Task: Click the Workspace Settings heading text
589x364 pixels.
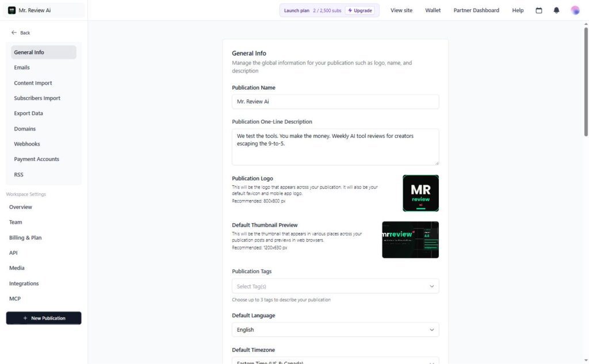Action: pyautogui.click(x=26, y=194)
